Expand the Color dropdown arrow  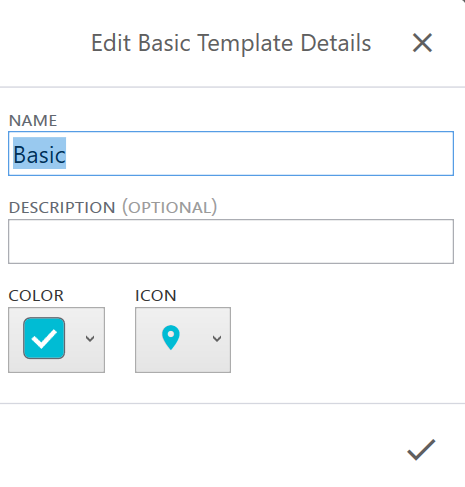(x=90, y=339)
